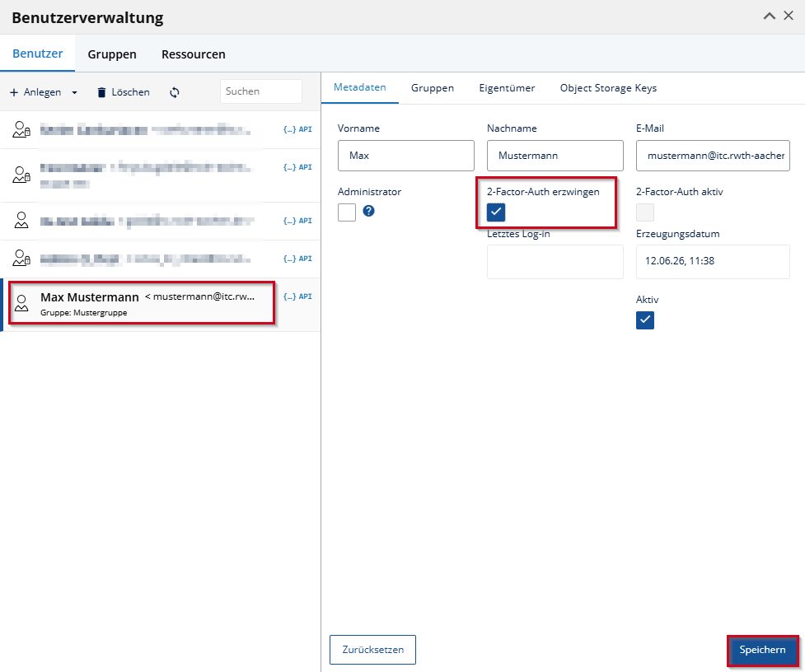Switch to the Benutzer tab
Viewport: 805px width, 672px height.
[x=37, y=54]
